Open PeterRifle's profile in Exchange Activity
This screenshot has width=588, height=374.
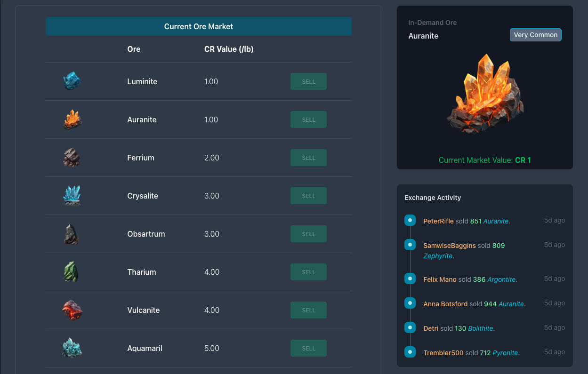438,221
